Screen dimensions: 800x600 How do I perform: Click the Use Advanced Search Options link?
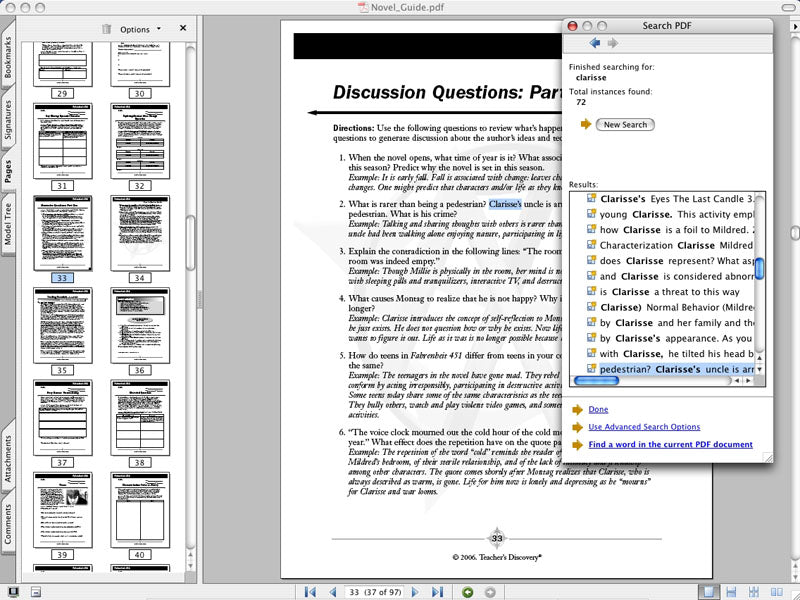644,427
